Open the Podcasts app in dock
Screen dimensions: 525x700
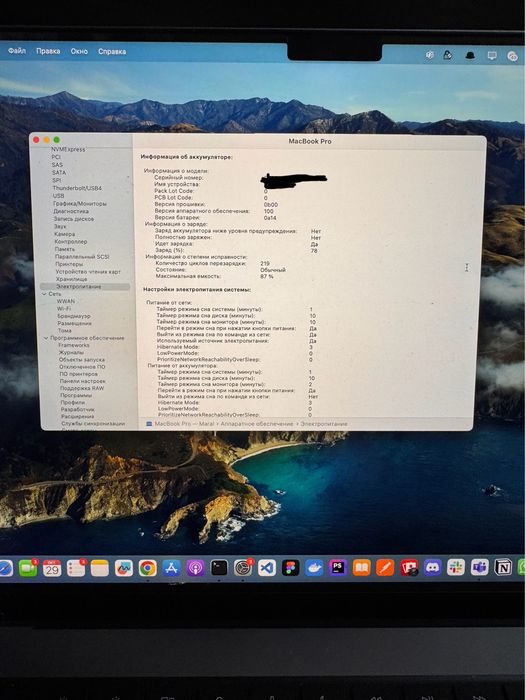coord(195,568)
